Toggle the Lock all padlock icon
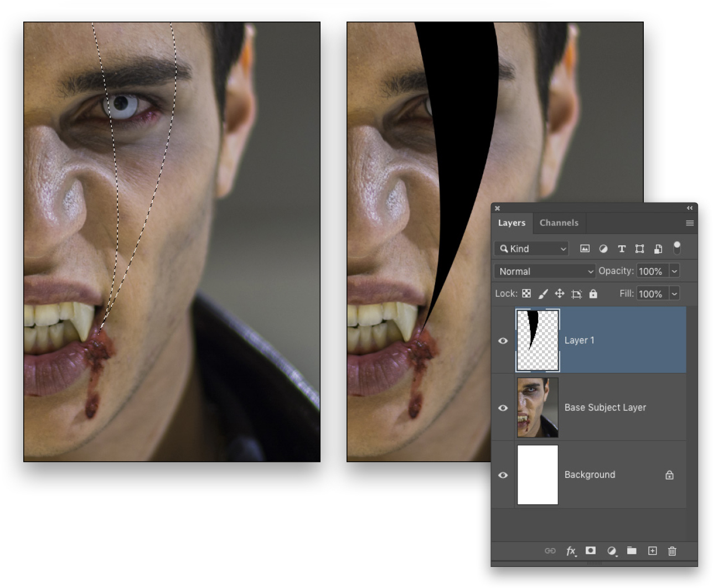Viewport: 713px width, 588px height. coord(593,293)
